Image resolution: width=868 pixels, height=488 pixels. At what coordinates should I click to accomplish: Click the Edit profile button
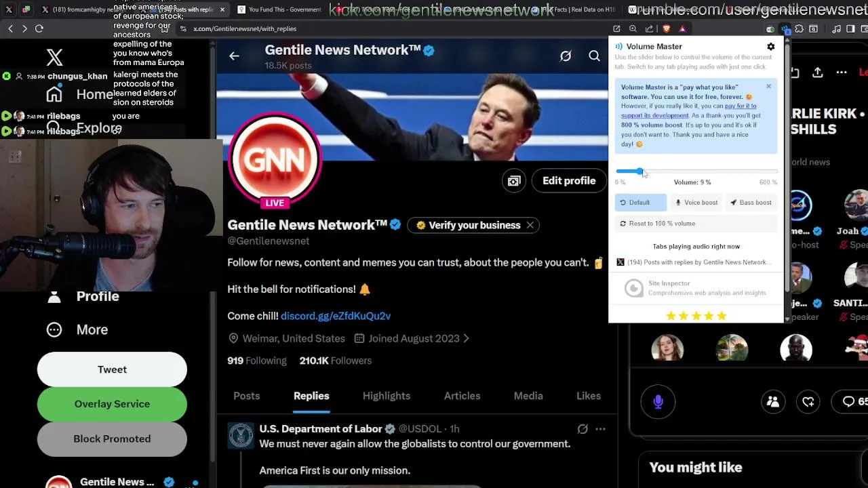[569, 181]
